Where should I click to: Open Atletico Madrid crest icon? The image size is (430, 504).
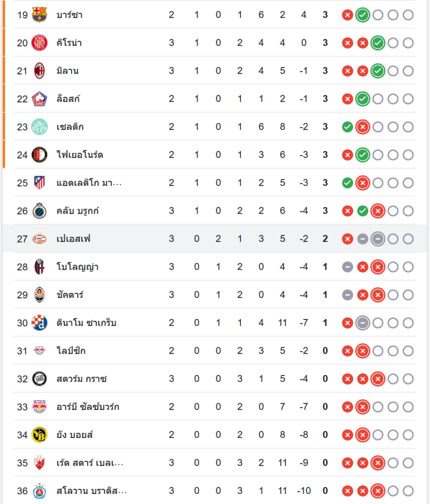(x=39, y=183)
